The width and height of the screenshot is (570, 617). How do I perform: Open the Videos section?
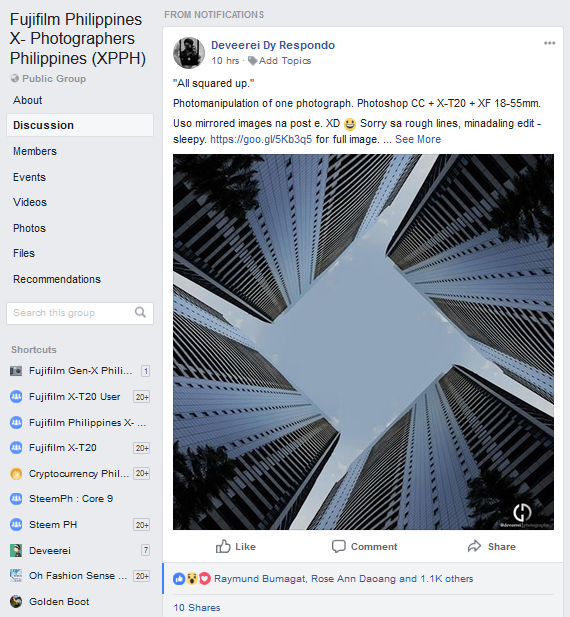[x=30, y=202]
